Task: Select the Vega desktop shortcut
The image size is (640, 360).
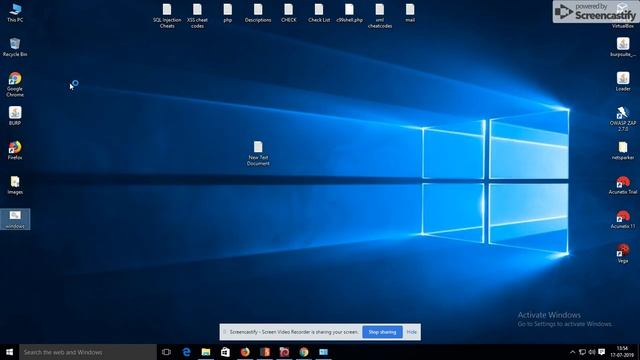Action: [623, 253]
